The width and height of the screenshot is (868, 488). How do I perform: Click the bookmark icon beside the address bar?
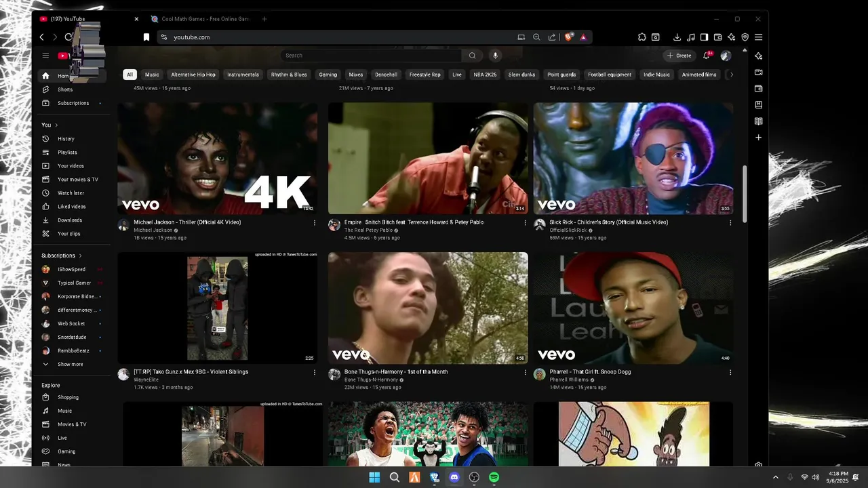[x=146, y=37]
